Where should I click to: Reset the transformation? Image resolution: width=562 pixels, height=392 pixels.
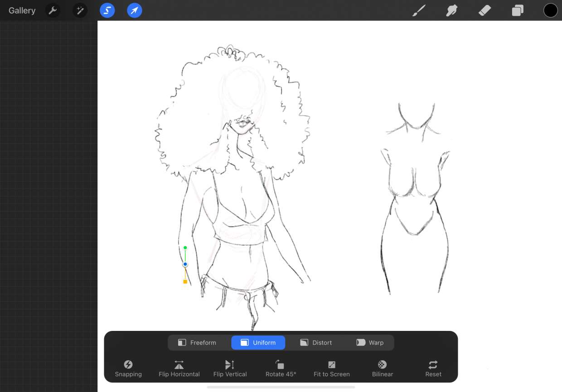(433, 368)
